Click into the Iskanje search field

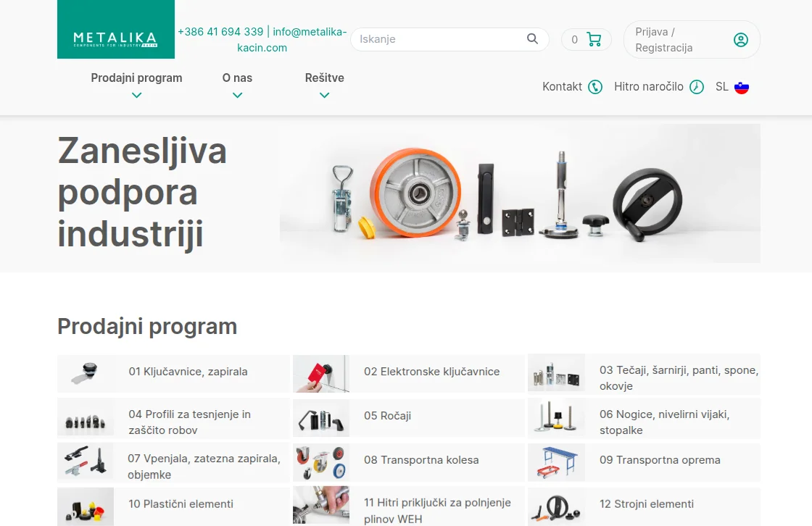point(435,39)
